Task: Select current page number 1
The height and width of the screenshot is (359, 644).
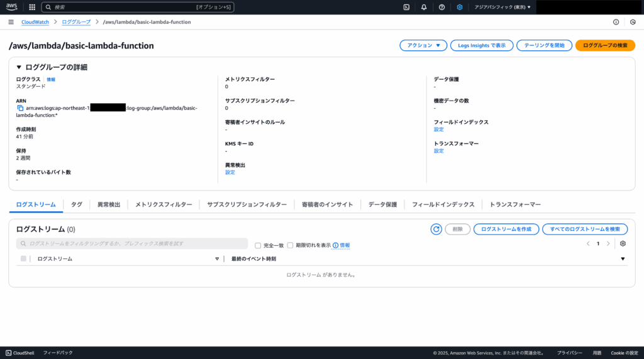Action: pyautogui.click(x=598, y=243)
